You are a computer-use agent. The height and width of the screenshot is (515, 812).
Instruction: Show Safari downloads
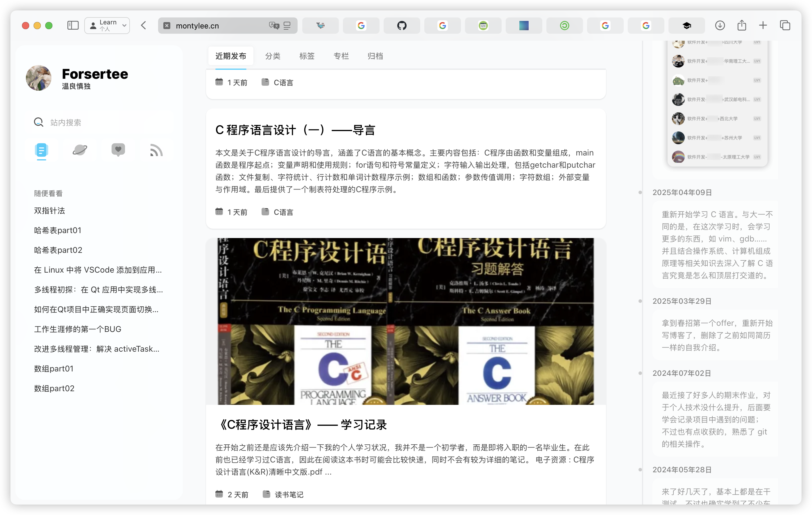coord(720,26)
